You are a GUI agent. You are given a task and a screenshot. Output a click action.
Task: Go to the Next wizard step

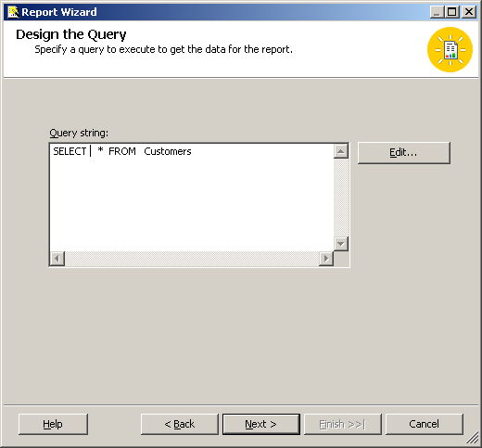point(261,424)
